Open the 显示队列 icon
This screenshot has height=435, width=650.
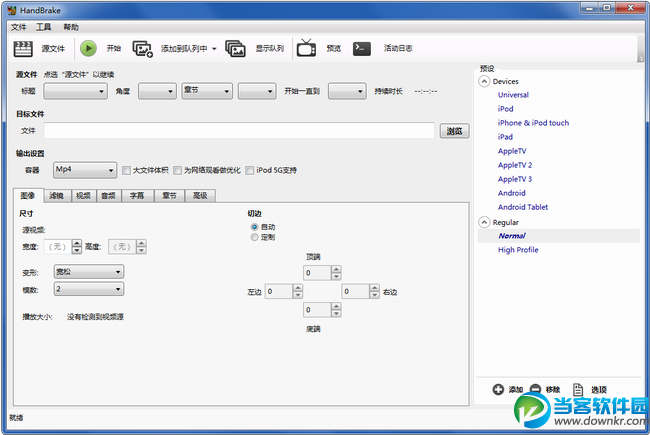coord(235,49)
